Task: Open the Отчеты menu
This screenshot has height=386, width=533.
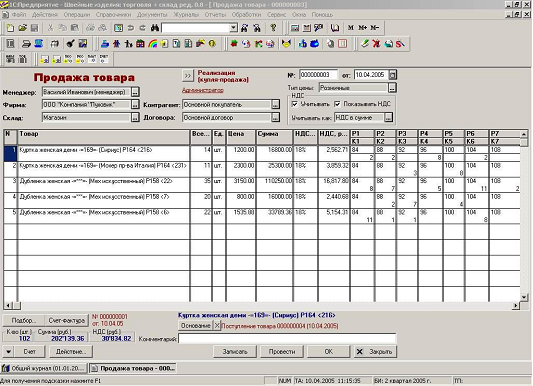Action: pyautogui.click(x=215, y=15)
